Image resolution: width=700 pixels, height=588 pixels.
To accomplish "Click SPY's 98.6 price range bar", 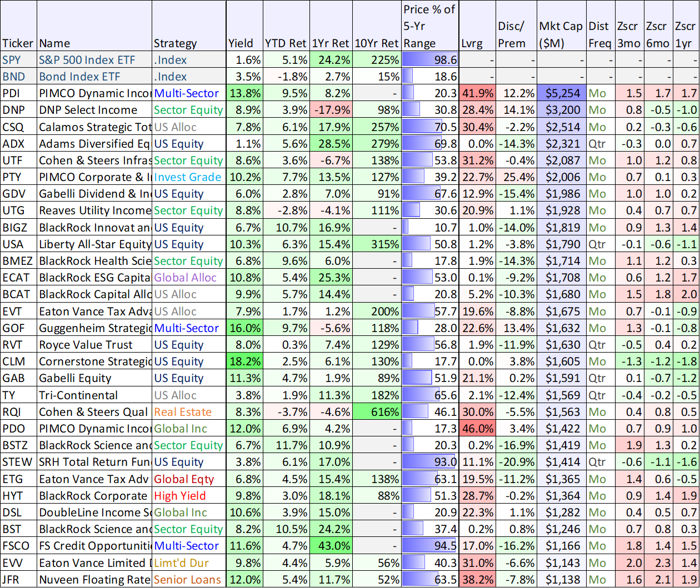I will click(430, 60).
